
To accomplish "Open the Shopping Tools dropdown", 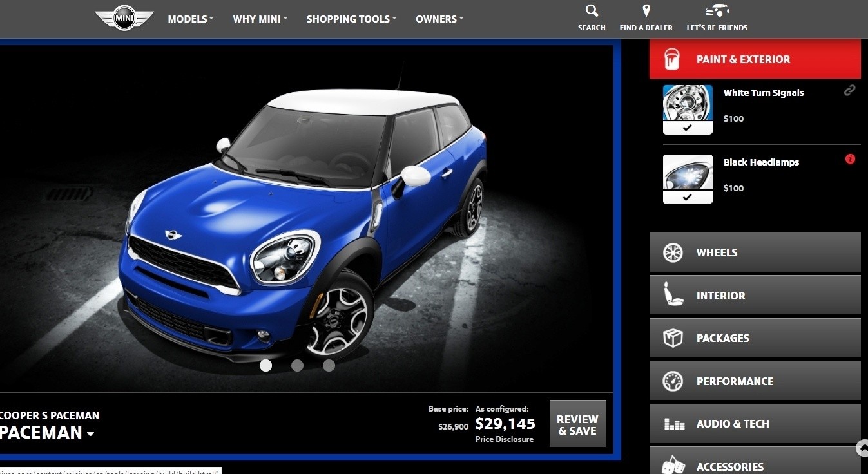I will pos(351,19).
